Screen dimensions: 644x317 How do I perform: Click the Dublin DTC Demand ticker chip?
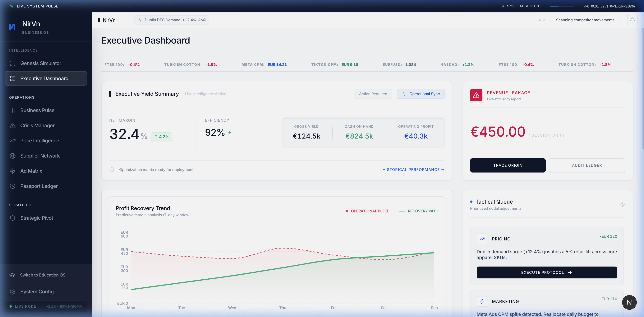tap(172, 20)
